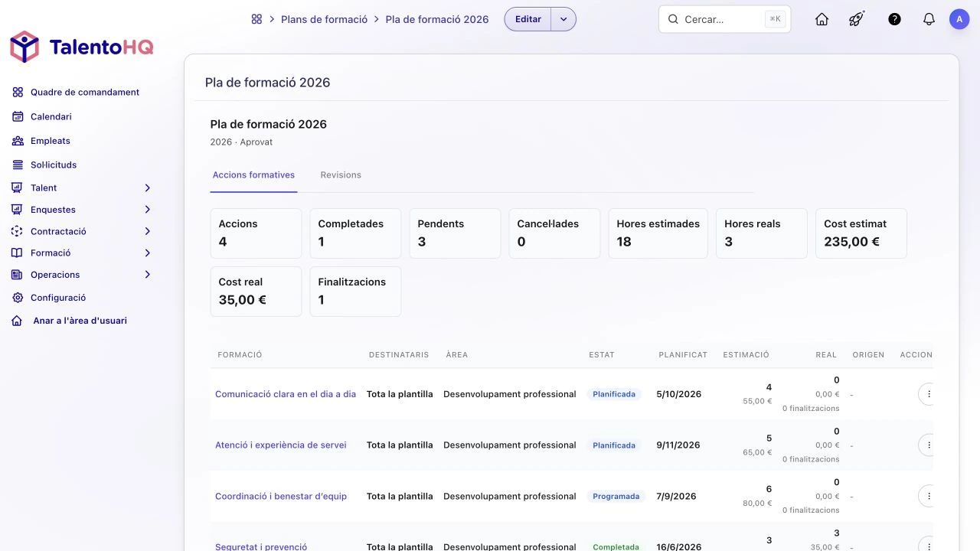Click the Empleats sidebar icon
The image size is (980, 551).
18,141
